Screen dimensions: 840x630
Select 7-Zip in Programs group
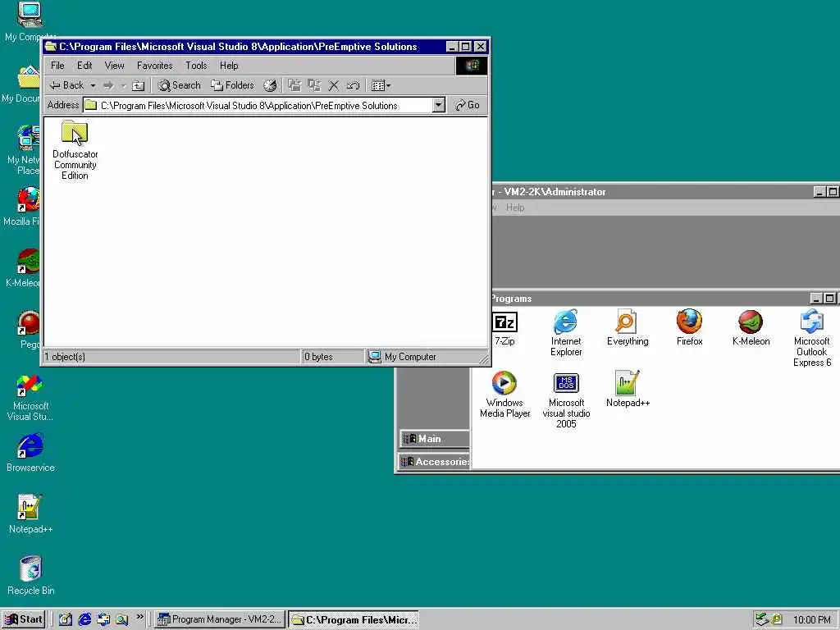click(504, 328)
